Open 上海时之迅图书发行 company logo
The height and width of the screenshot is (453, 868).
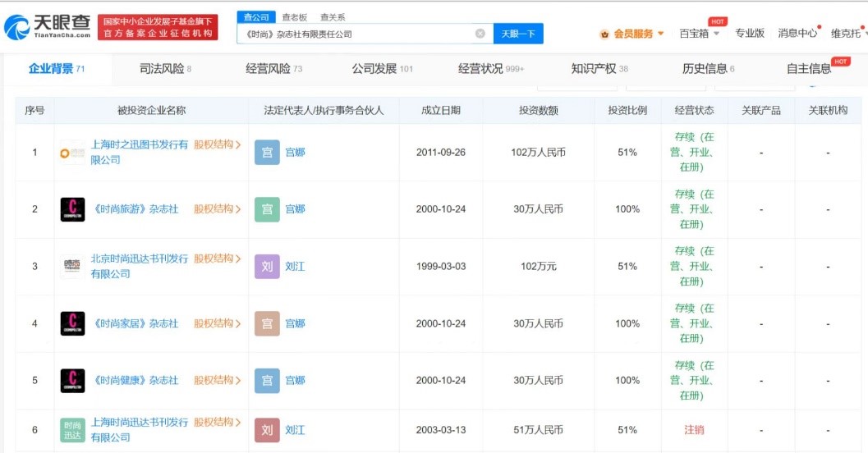(72, 153)
